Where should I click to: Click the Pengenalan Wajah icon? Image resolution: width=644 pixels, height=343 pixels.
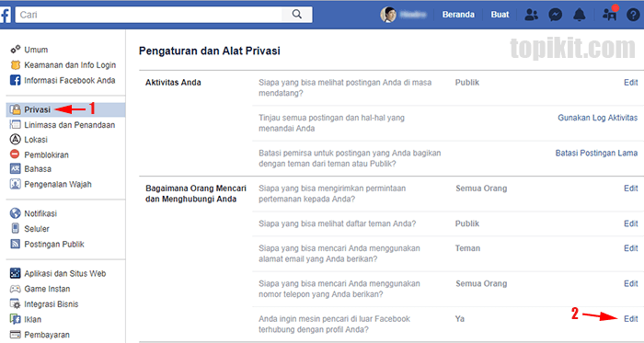[16, 184]
